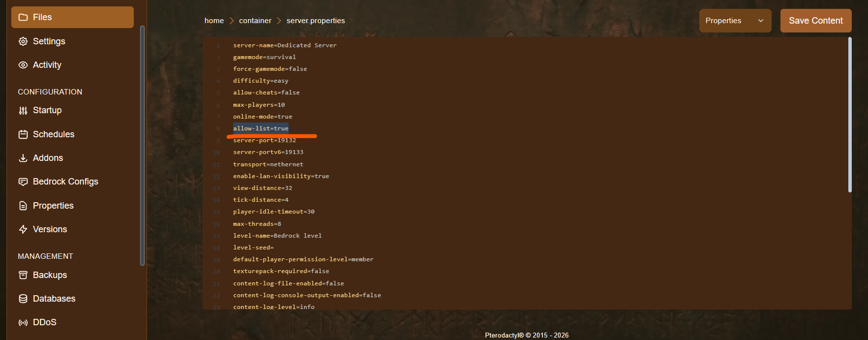Click the dropdown chevron beside Properties
This screenshot has height=340, width=868.
coord(761,21)
